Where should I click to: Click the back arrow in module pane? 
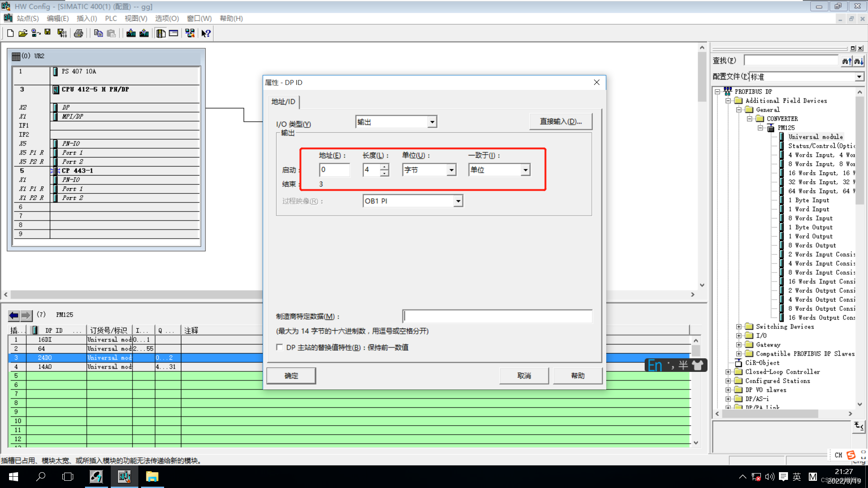pos(14,315)
